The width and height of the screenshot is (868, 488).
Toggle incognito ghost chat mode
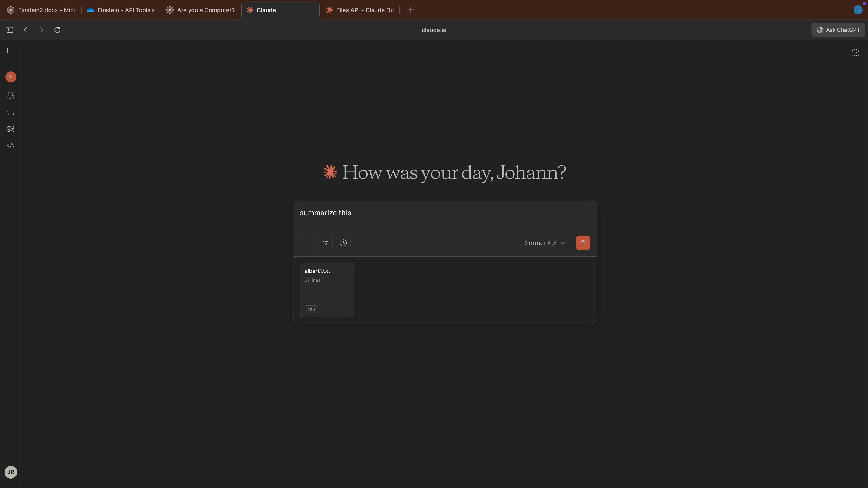[855, 52]
